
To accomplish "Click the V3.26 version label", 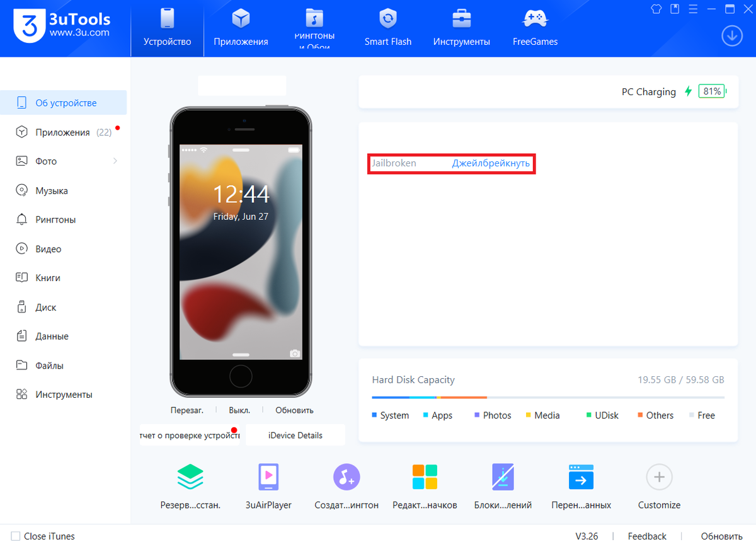I will 587,536.
